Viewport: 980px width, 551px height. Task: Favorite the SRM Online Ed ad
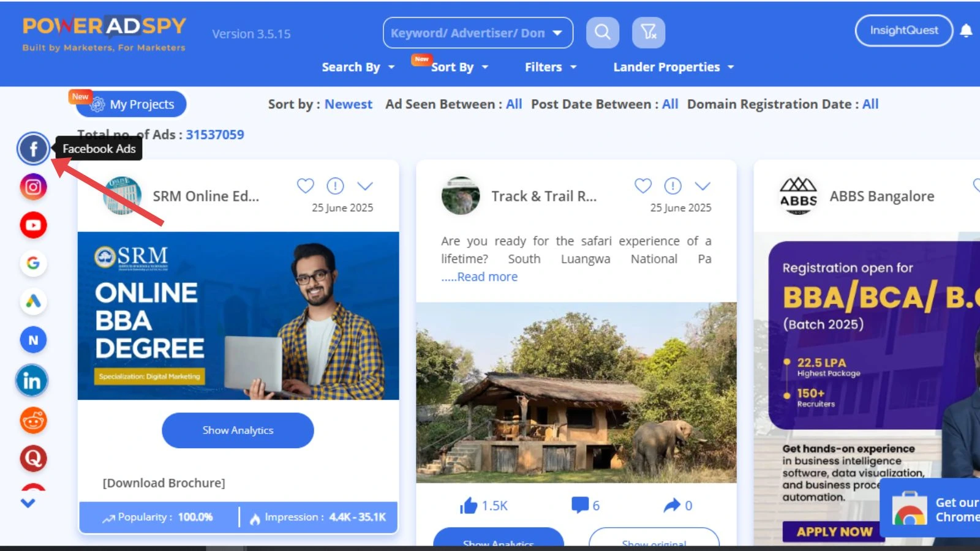coord(305,186)
